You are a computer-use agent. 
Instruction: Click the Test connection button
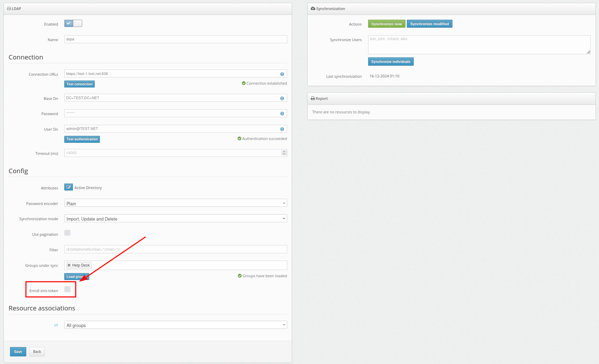pos(79,84)
